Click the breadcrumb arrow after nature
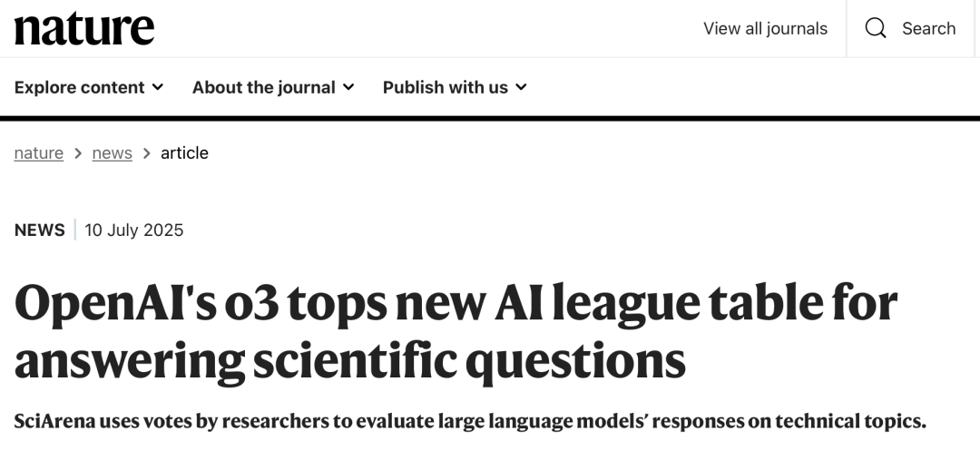 tap(78, 153)
